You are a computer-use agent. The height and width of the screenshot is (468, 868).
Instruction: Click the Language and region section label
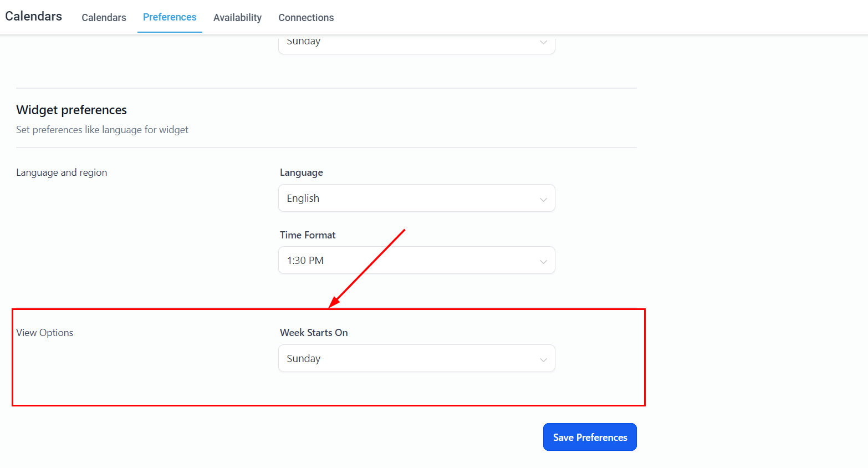click(x=62, y=172)
